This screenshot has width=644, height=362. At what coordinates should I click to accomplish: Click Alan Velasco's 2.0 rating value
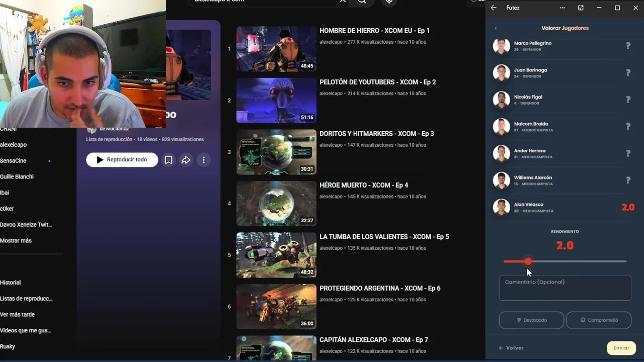(x=628, y=207)
